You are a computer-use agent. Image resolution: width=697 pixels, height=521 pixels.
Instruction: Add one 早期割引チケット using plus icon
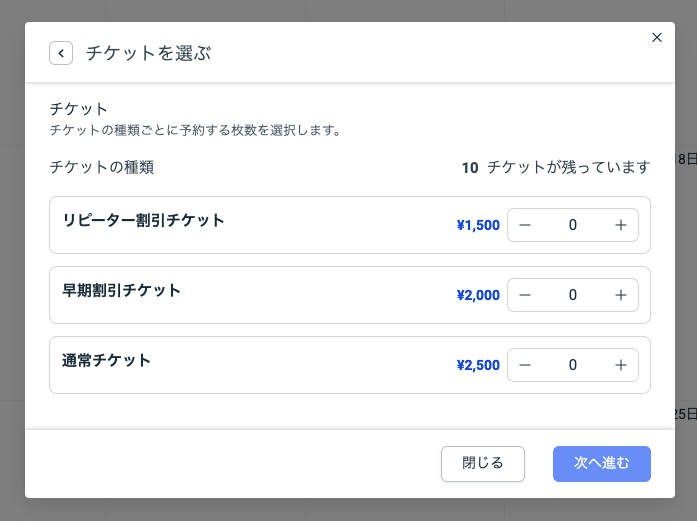[x=620, y=295]
